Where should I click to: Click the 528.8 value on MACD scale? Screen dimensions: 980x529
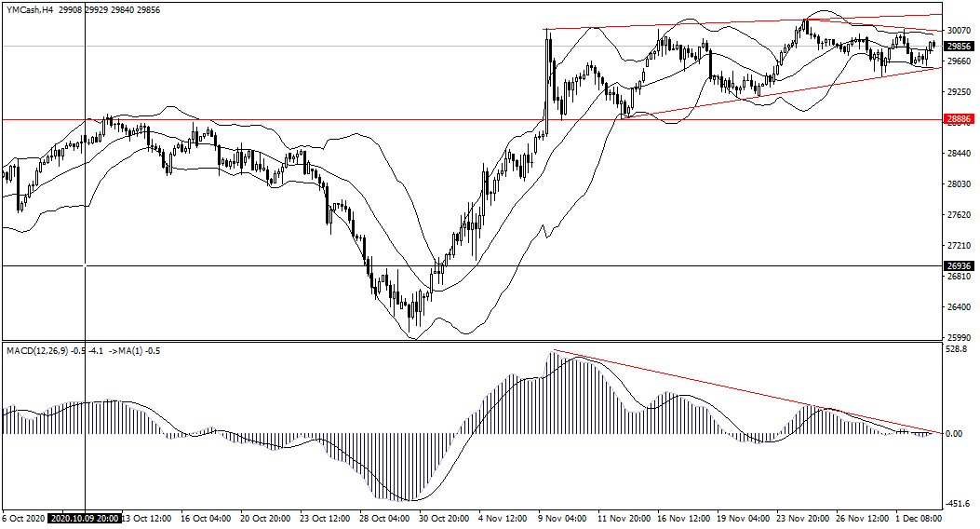click(x=957, y=349)
